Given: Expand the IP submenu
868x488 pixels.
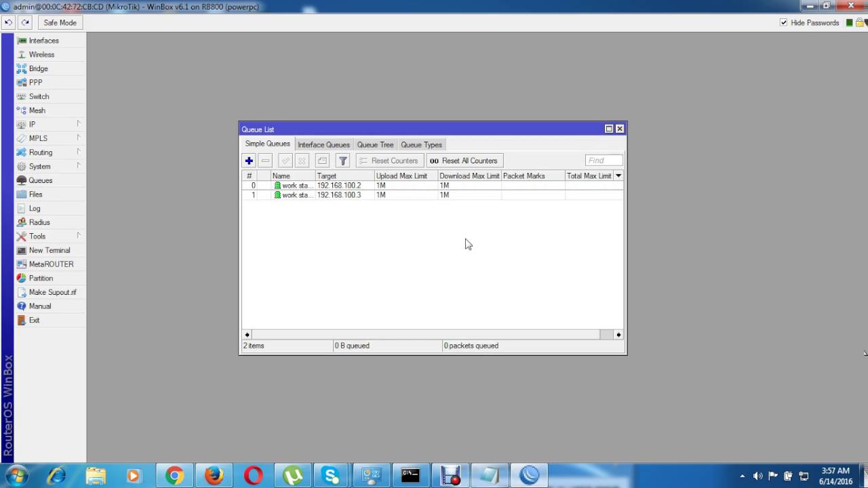Looking at the screenshot, I should [x=49, y=125].
